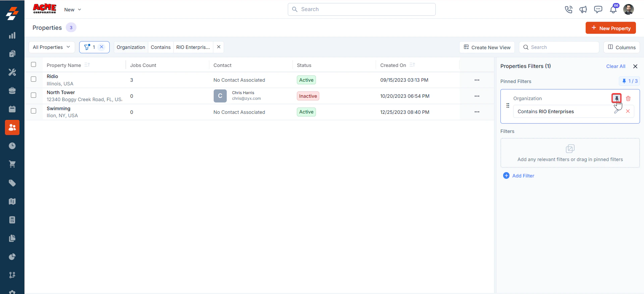Viewport: 644px width, 294px height.
Task: Open the user profile avatar
Action: 629,9
